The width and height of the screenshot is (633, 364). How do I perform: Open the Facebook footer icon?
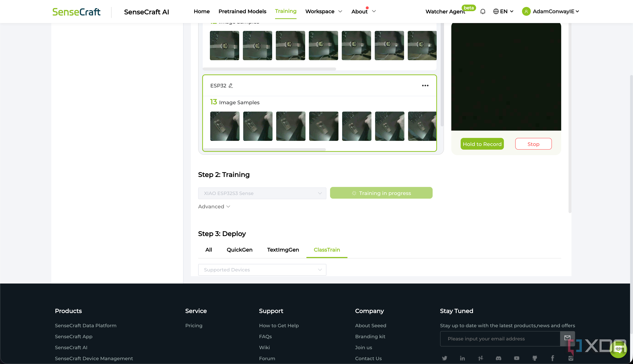[552, 358]
